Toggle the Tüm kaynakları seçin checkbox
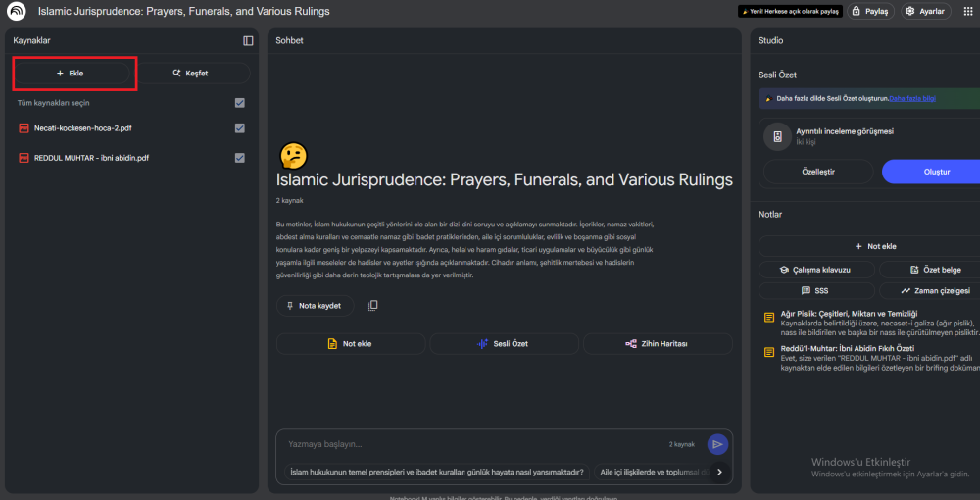 click(239, 103)
